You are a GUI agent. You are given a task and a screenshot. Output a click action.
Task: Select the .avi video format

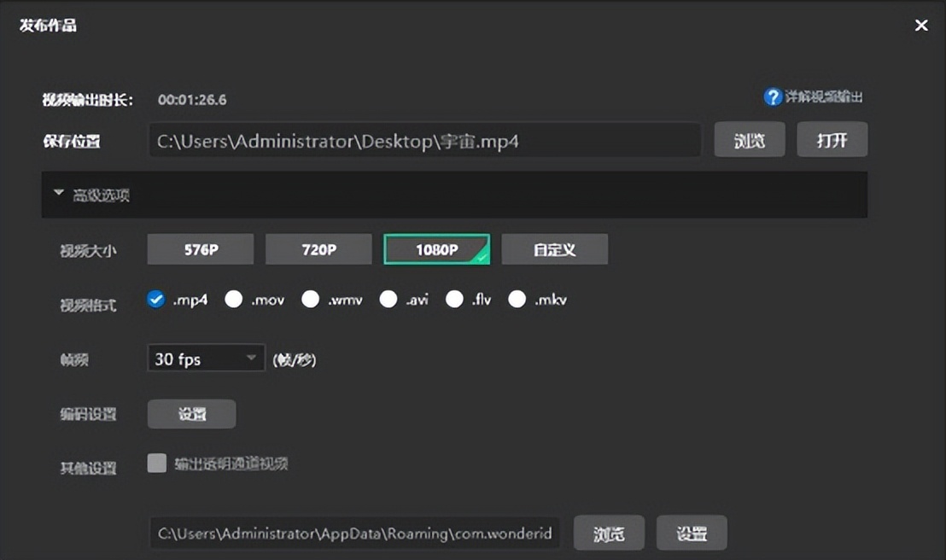pyautogui.click(x=388, y=299)
